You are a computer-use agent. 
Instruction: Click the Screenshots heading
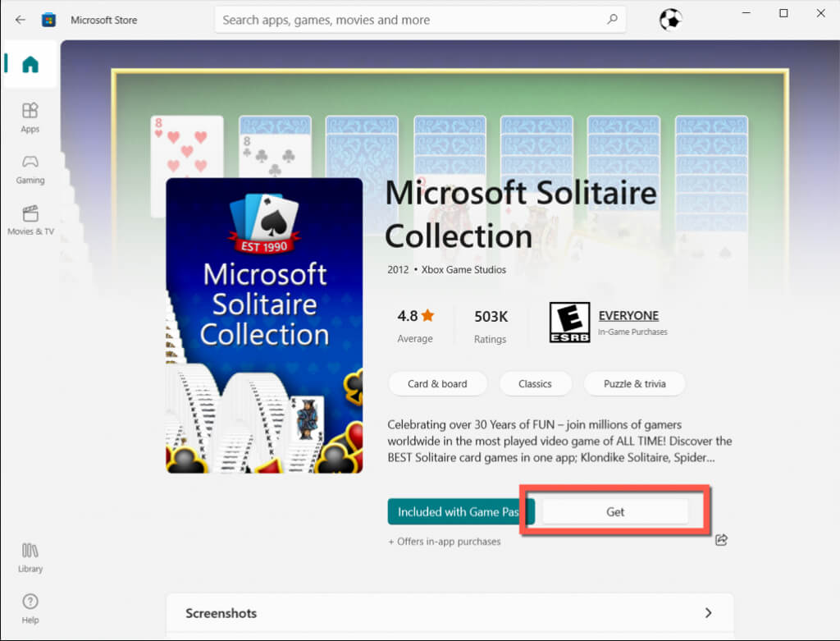click(x=221, y=613)
